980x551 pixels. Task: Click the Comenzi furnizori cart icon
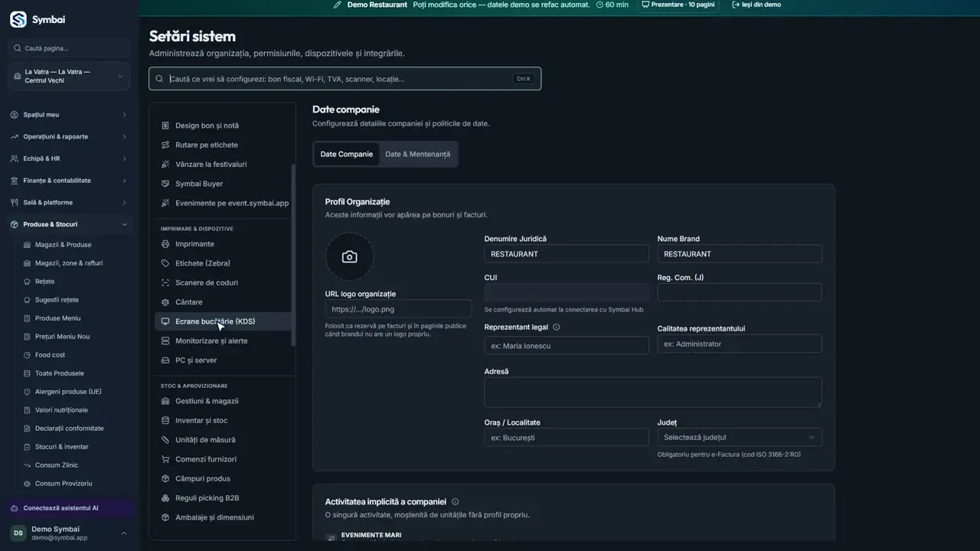tap(165, 459)
